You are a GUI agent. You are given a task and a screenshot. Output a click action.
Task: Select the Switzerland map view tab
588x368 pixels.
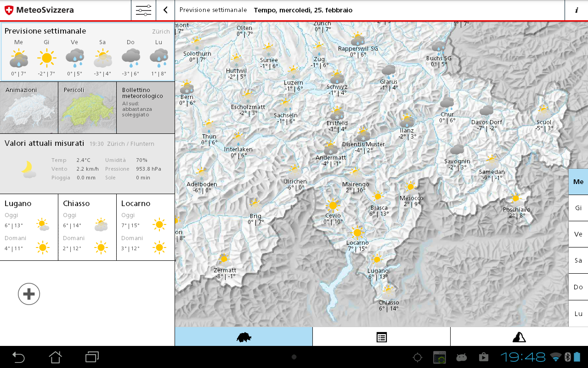pyautogui.click(x=243, y=337)
